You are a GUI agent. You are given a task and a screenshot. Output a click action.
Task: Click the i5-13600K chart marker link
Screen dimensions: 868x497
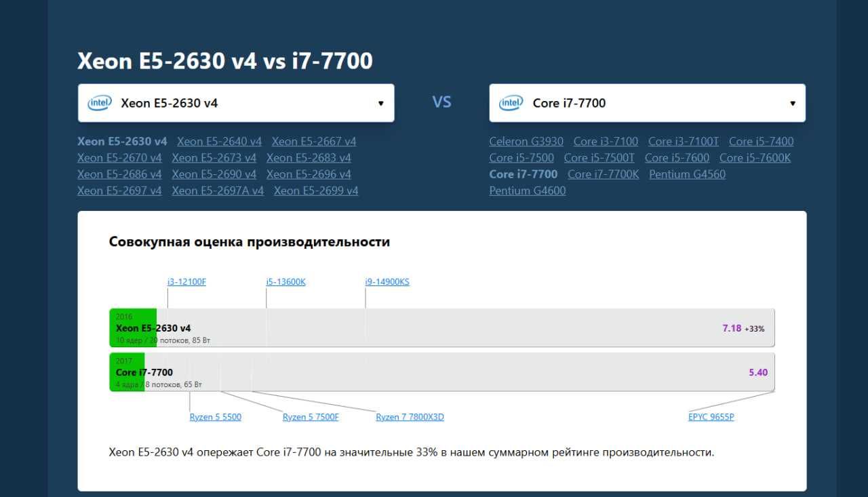[x=285, y=281]
